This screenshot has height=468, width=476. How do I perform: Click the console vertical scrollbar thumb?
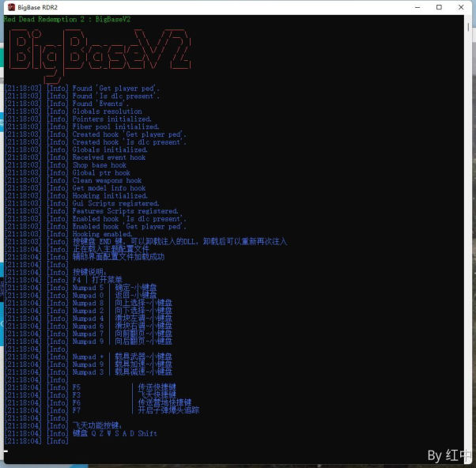point(468,28)
